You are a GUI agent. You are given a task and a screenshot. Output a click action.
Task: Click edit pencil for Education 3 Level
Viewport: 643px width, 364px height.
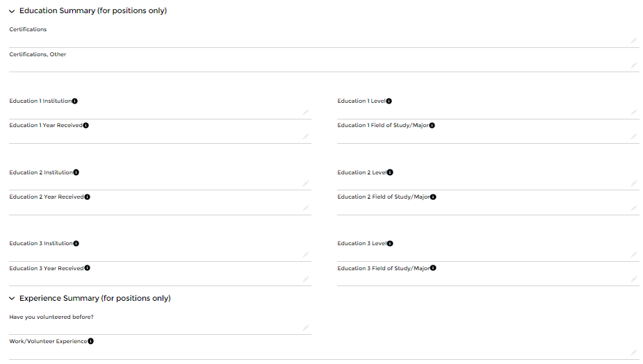[634, 255]
